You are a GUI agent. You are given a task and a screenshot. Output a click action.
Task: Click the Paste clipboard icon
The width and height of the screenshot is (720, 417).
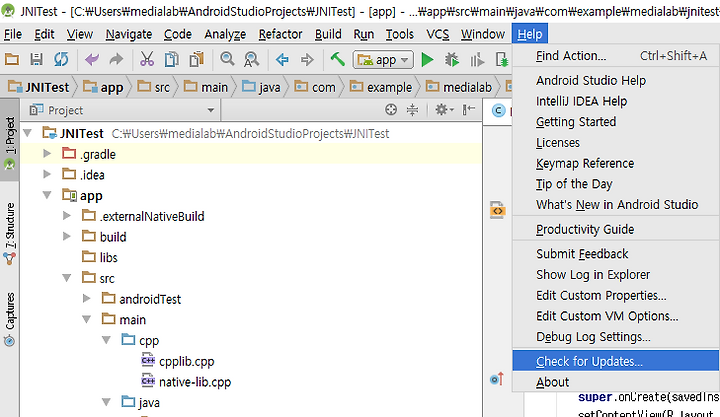(197, 59)
